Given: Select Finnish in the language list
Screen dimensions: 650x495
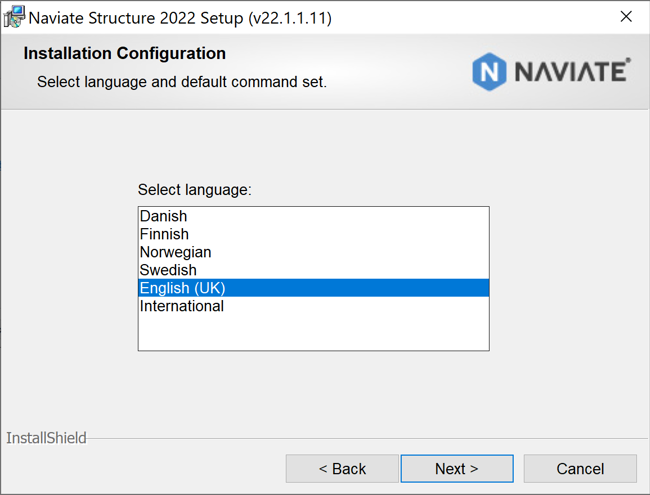Looking at the screenshot, I should (313, 234).
